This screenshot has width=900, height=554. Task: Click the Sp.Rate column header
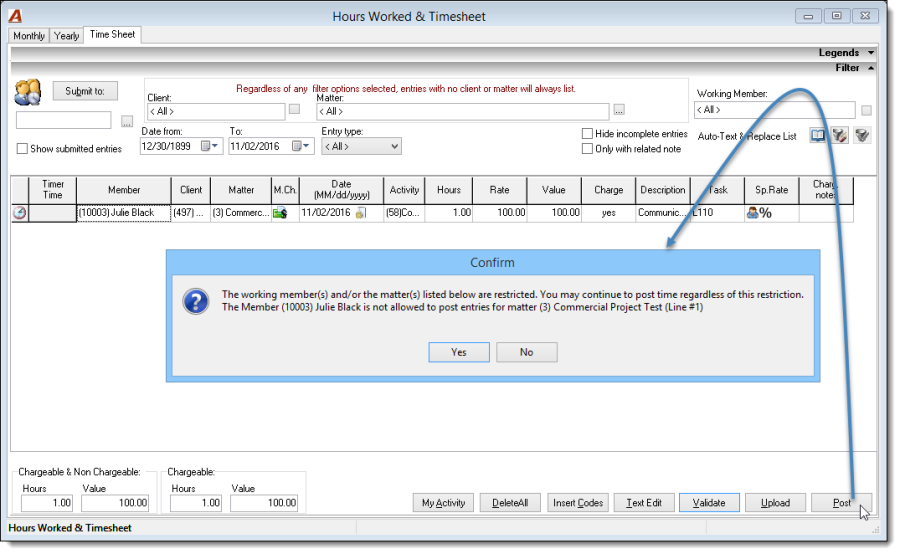(771, 190)
